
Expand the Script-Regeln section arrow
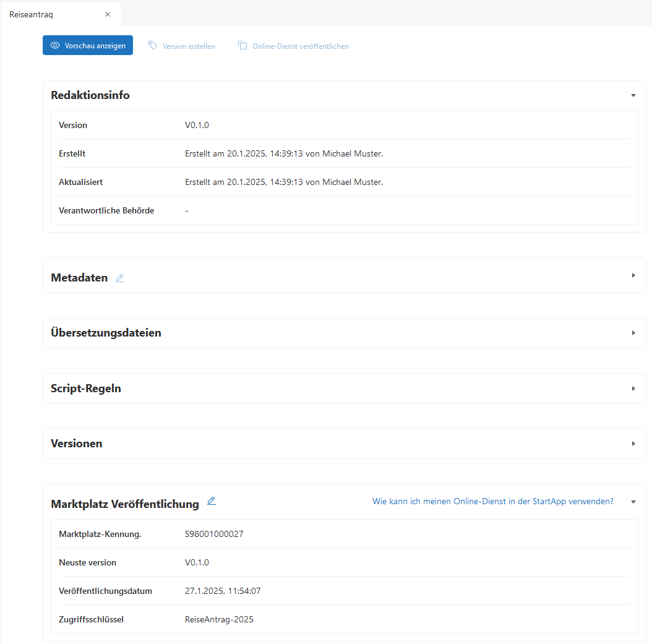(633, 389)
